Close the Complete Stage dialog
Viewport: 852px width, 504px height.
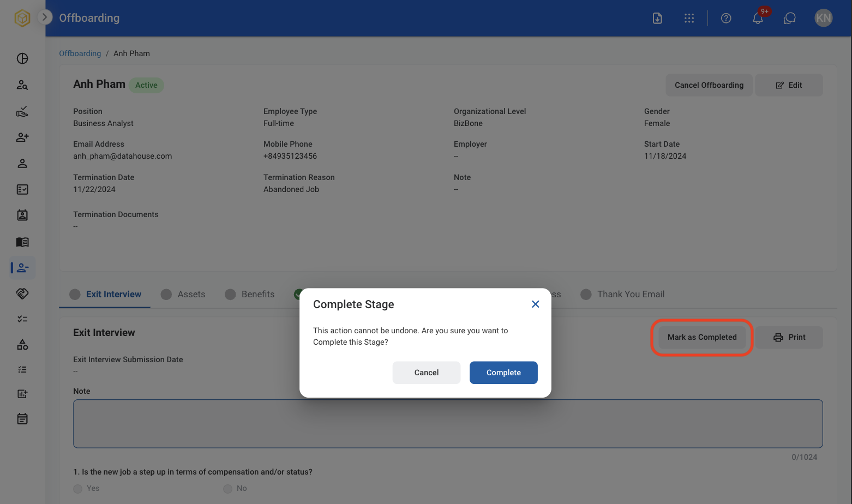click(535, 304)
